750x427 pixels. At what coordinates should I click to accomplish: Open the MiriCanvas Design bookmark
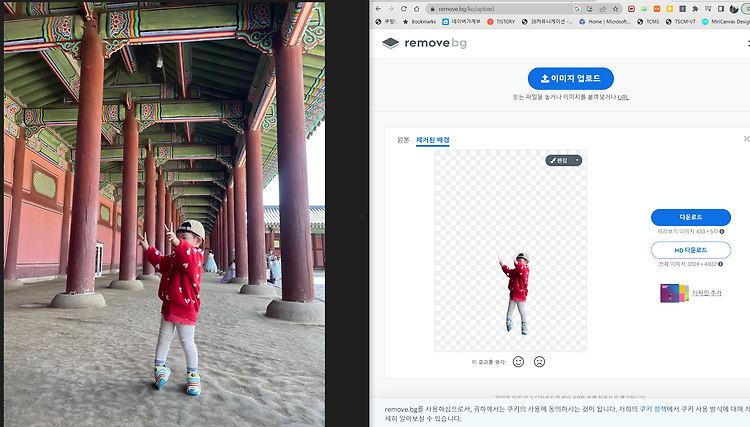coord(726,22)
